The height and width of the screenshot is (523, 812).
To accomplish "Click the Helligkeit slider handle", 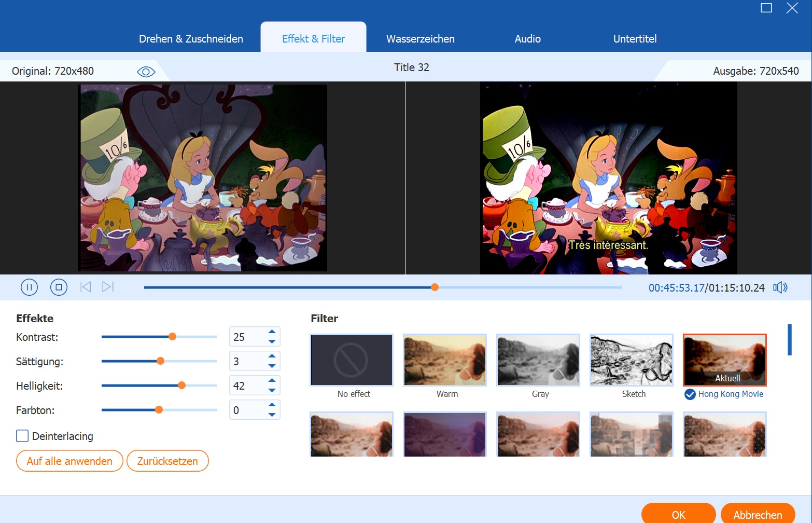I will click(181, 386).
